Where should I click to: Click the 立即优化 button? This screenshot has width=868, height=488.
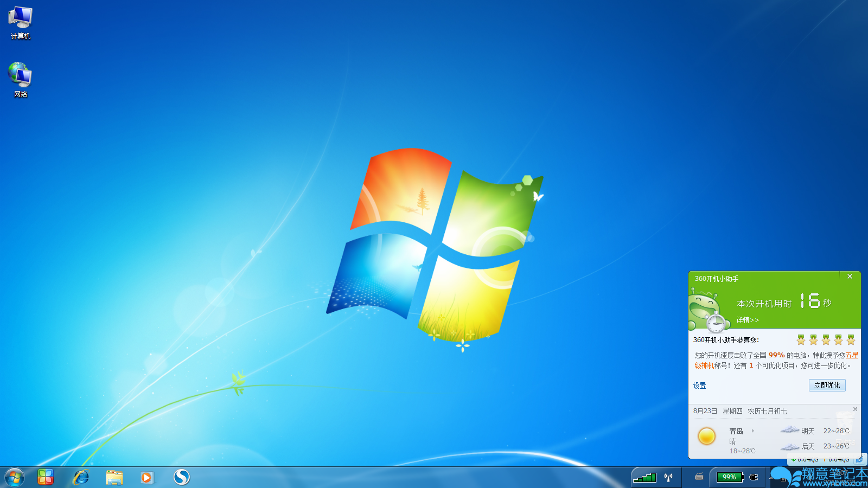(x=827, y=385)
